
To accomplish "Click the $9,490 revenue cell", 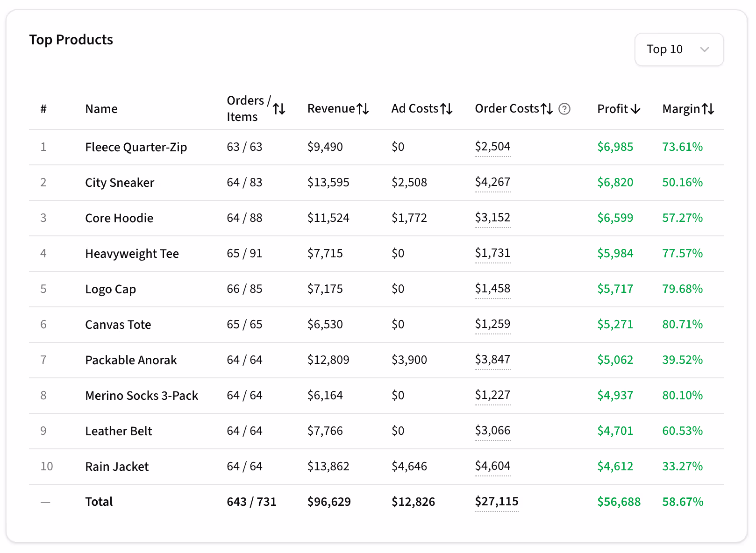I will (x=325, y=147).
